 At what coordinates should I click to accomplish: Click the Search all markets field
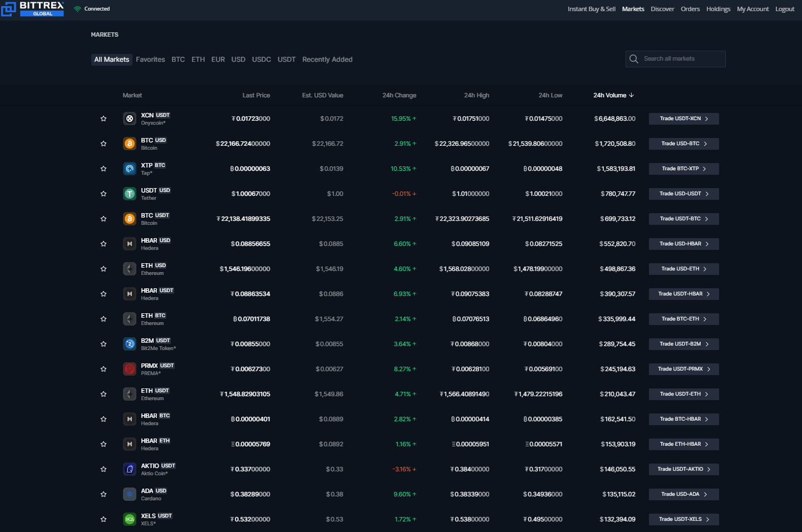coord(676,59)
